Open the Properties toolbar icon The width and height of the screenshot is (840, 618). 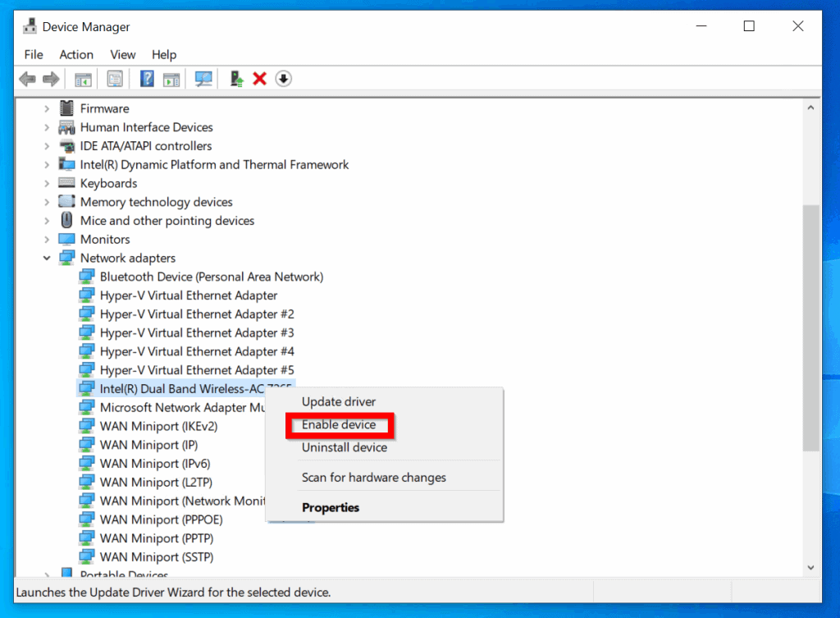coord(115,80)
